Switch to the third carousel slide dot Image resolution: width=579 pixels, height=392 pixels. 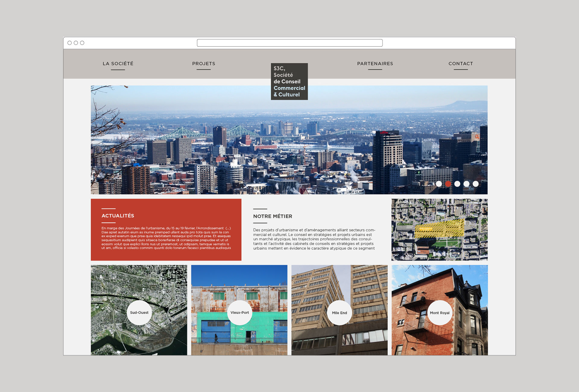[x=457, y=184]
